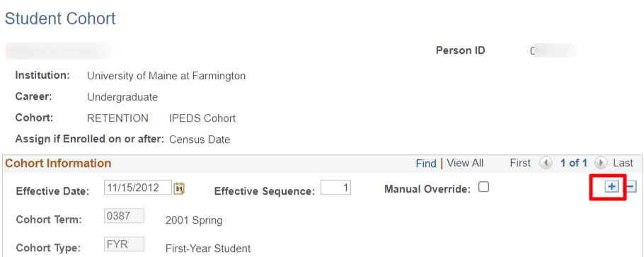Delete the row with the minus icon
Image resolution: width=644 pixels, height=257 pixels.
pyautogui.click(x=631, y=187)
